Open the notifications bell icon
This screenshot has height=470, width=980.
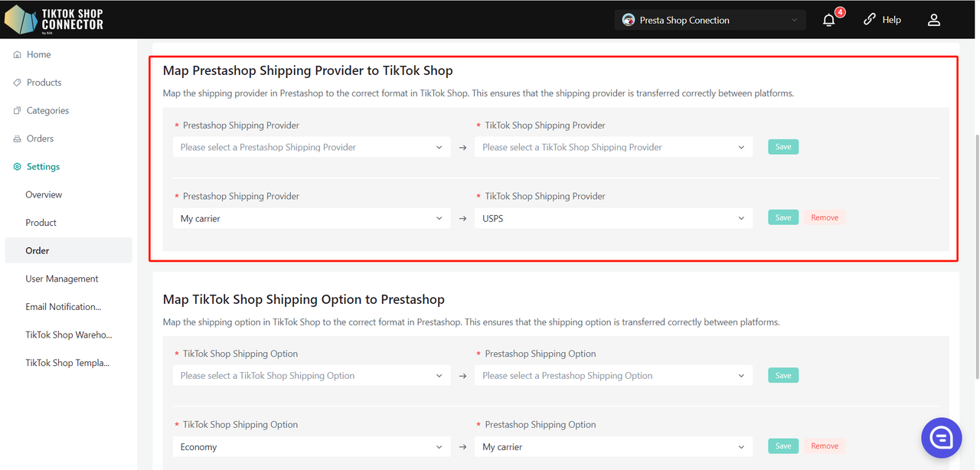828,21
